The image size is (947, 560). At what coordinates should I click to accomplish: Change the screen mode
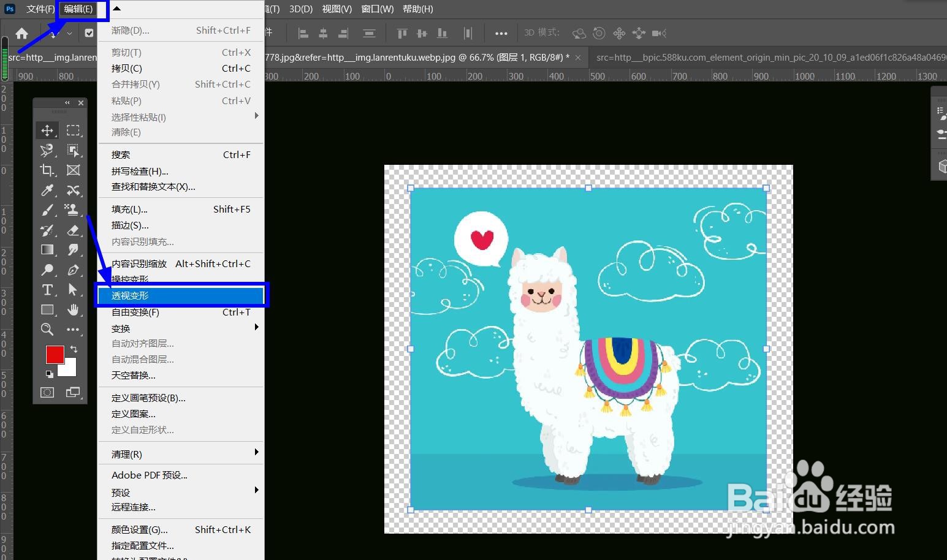pyautogui.click(x=73, y=392)
